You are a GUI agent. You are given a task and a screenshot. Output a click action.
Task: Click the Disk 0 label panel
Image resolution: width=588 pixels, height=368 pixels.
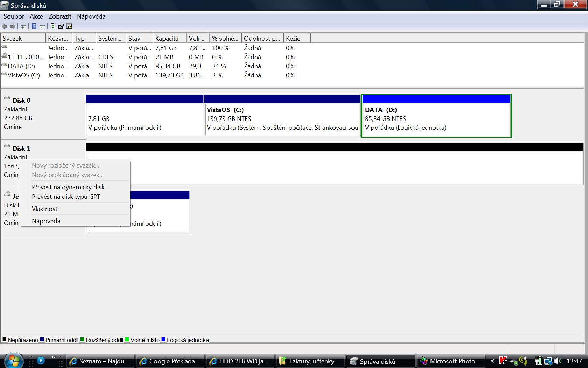(x=43, y=116)
